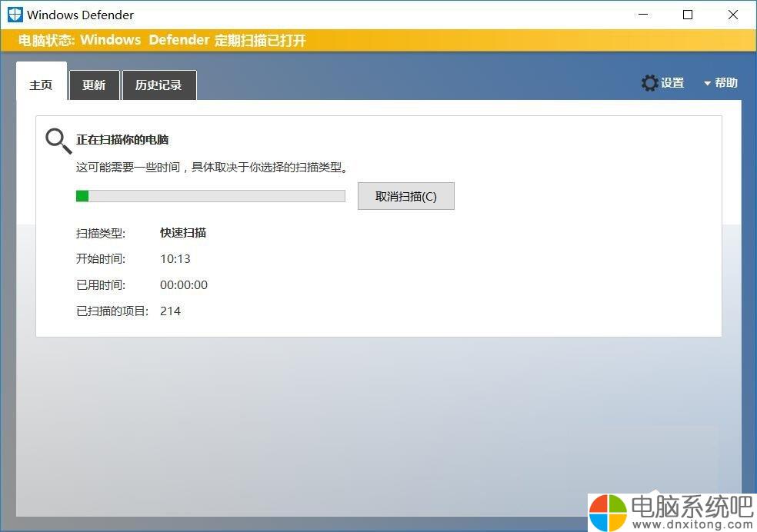757x532 pixels.
Task: Open the 历史记录 tab
Action: coord(159,85)
